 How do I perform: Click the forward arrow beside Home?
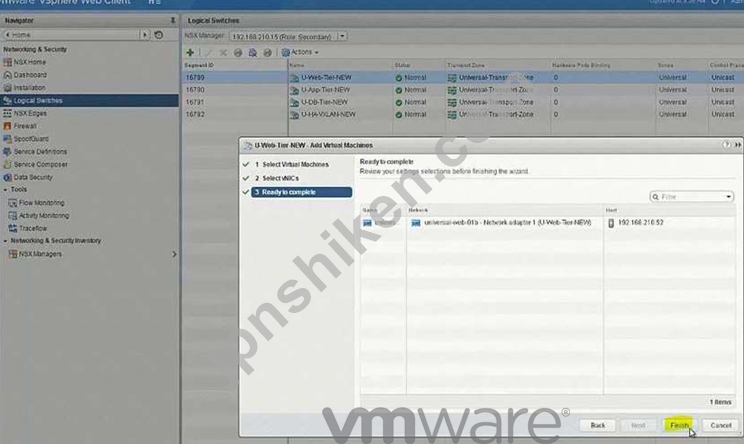click(145, 35)
